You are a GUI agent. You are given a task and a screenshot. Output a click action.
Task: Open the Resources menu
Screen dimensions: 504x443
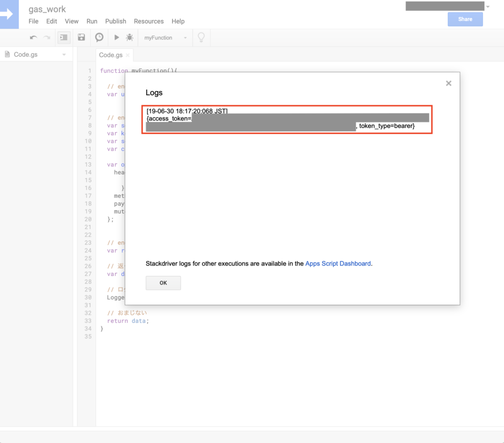point(149,21)
